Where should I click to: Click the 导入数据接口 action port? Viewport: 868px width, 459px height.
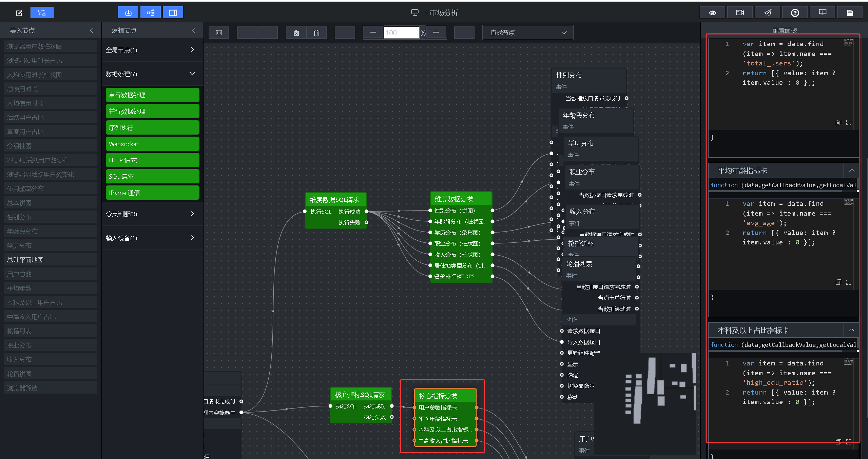[x=562, y=342]
